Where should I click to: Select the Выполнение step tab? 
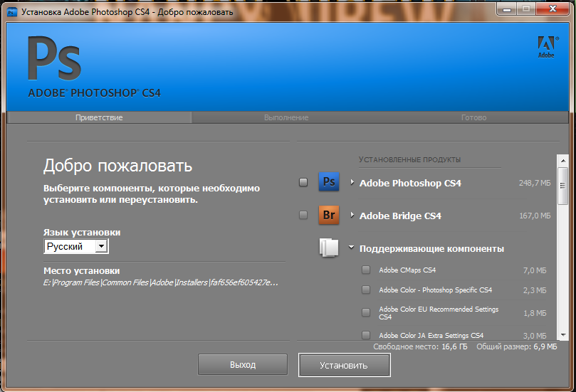286,117
